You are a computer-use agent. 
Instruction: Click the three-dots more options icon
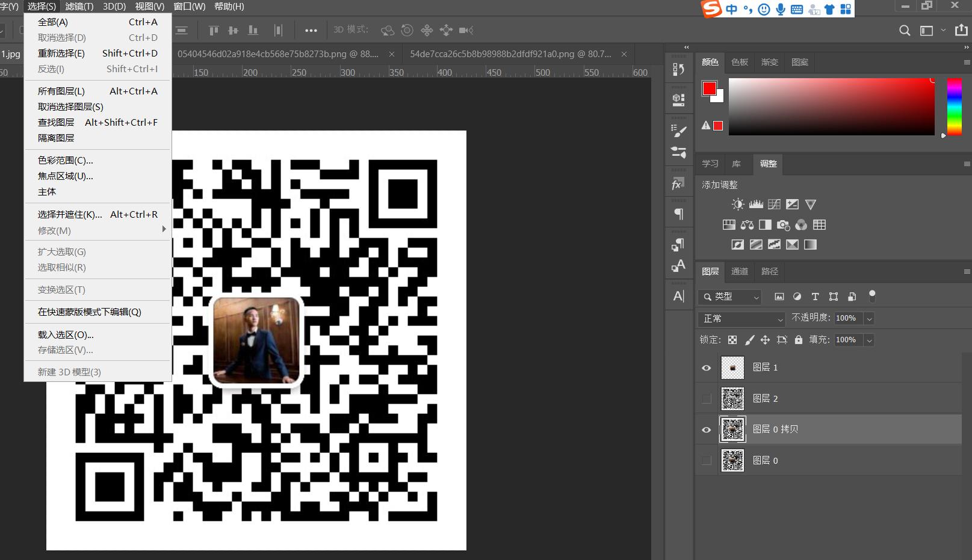pyautogui.click(x=311, y=30)
